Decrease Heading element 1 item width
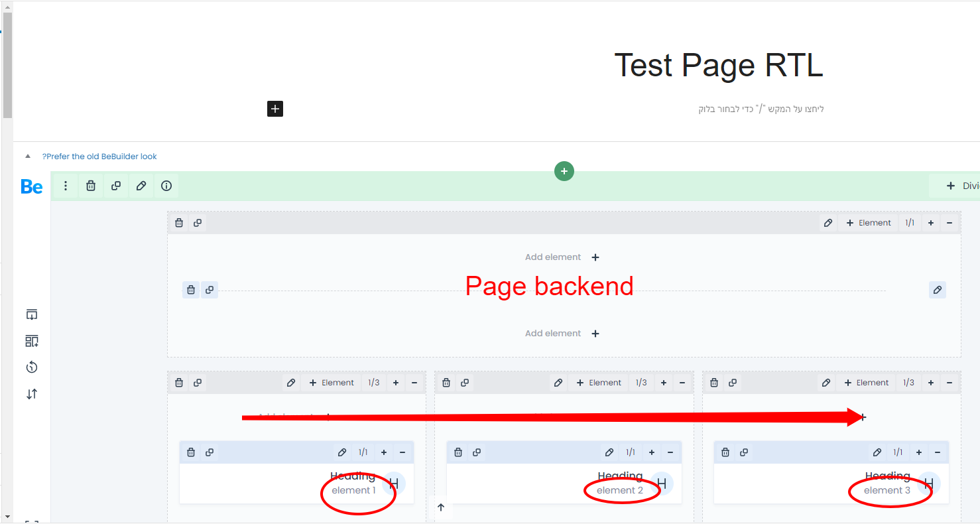The height and width of the screenshot is (524, 980). tap(402, 452)
